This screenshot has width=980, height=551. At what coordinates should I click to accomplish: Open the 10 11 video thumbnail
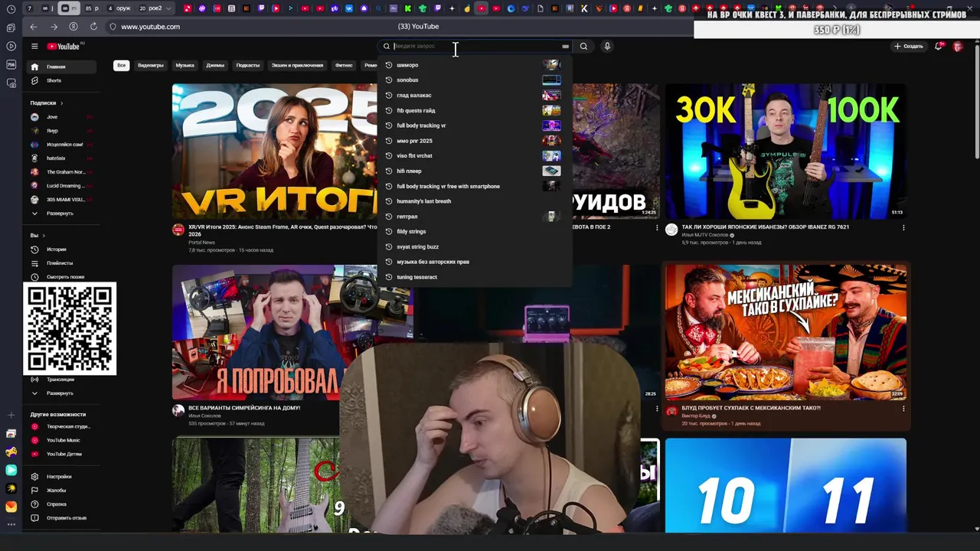[786, 485]
